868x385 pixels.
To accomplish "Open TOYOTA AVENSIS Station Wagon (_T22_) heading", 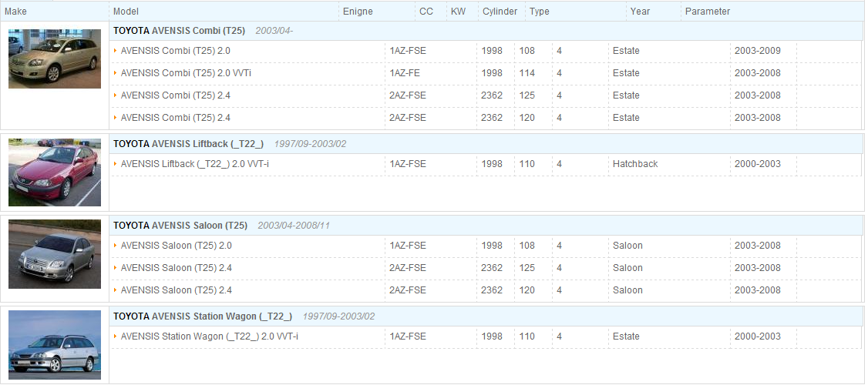I will click(x=203, y=316).
